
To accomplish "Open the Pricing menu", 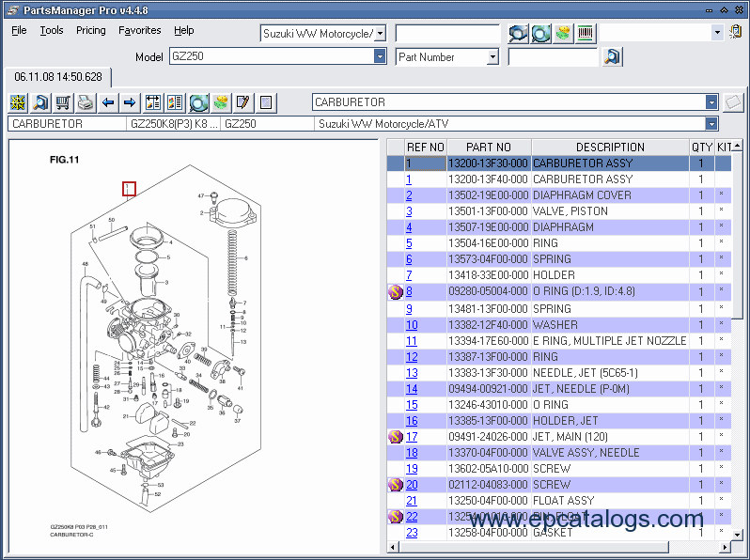I will pos(91,31).
